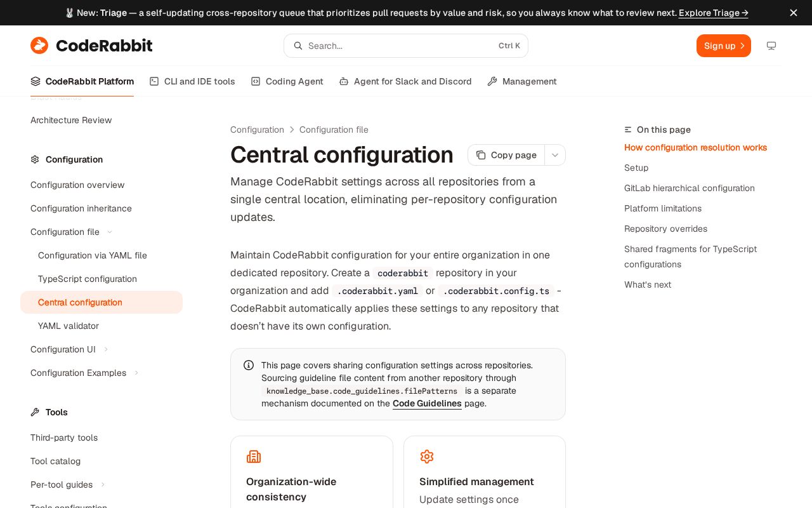Dismiss the Triage announcement banner
The image size is (812, 508).
coord(794,13)
